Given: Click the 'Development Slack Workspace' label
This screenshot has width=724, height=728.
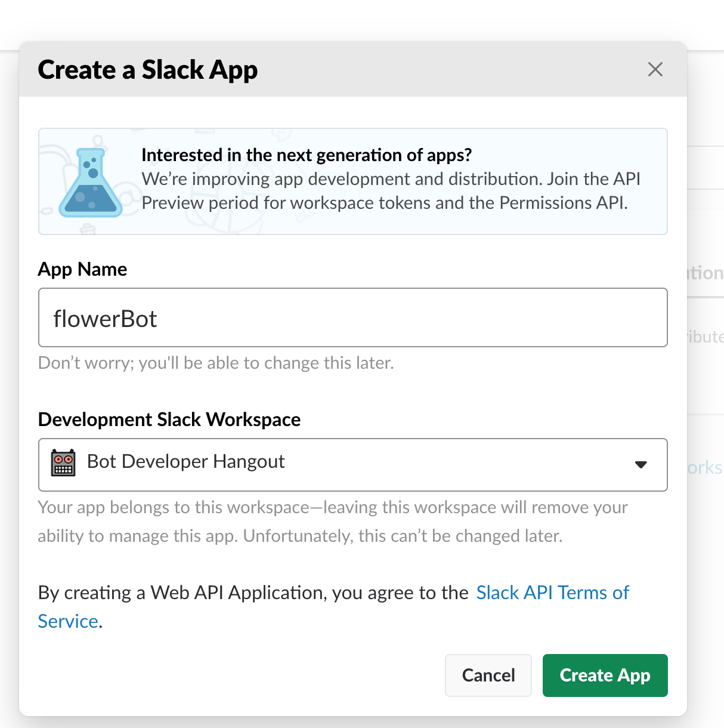Looking at the screenshot, I should coord(169,419).
